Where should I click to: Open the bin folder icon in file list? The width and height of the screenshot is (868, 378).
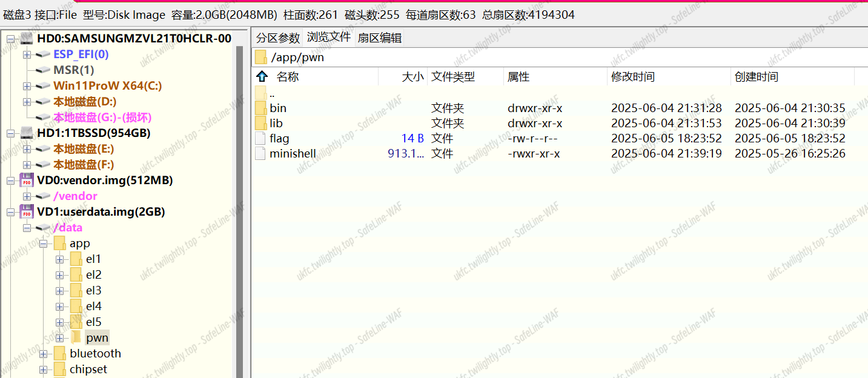260,108
